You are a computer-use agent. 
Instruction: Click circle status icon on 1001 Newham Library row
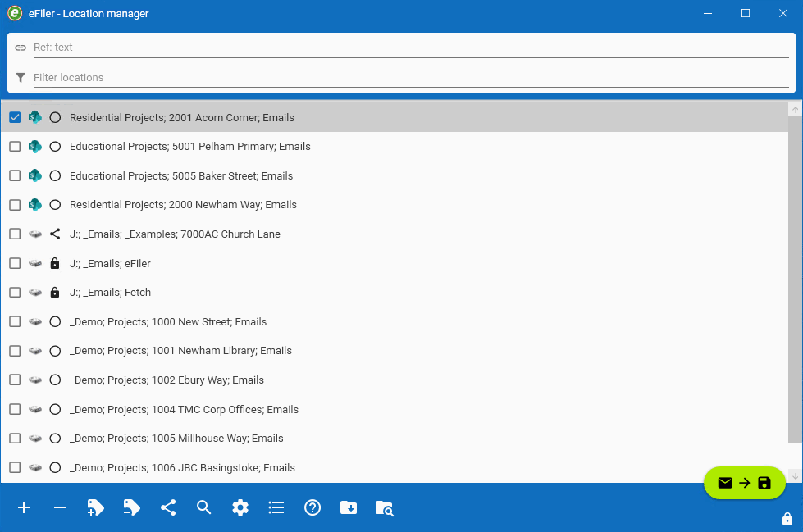pyautogui.click(x=55, y=351)
